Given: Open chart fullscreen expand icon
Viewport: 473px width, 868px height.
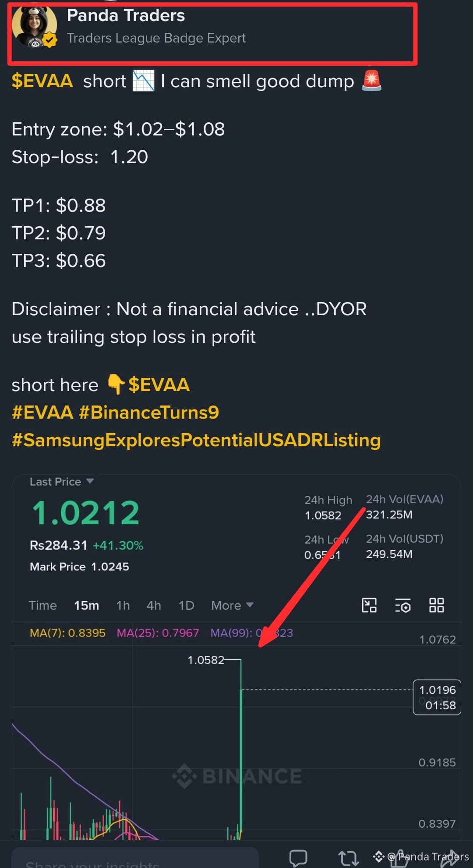Looking at the screenshot, I should tap(369, 605).
